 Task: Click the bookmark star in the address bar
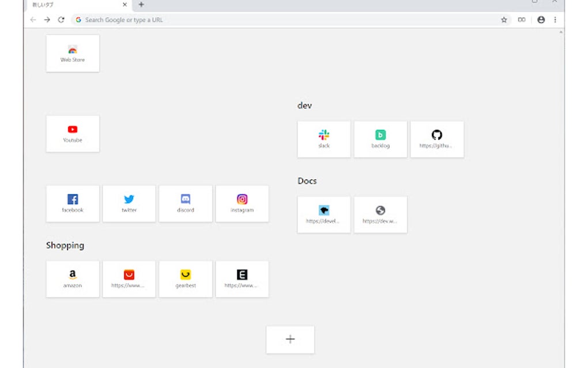click(x=504, y=19)
